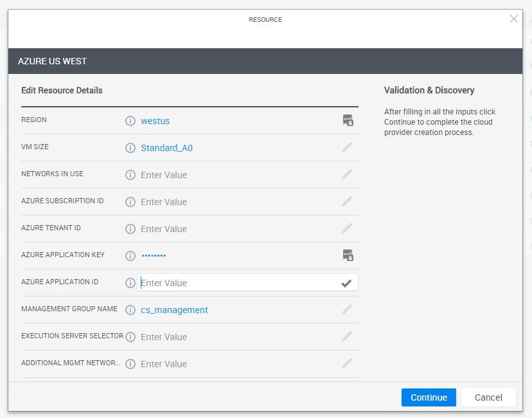Click the pencil to edit EXECUTION SERVER SELECTOR

[348, 336]
